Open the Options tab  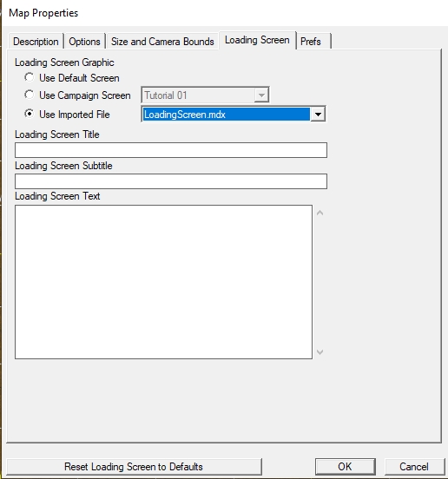pos(84,42)
